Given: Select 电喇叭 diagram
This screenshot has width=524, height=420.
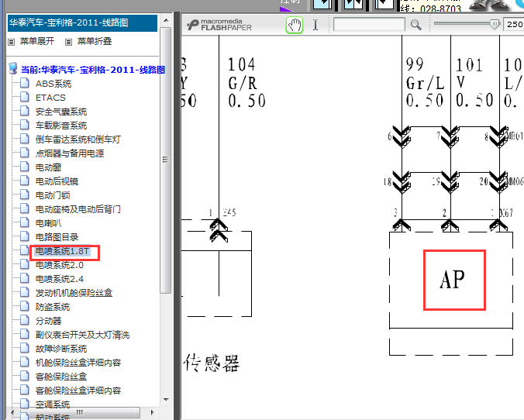Looking at the screenshot, I should (49, 223).
